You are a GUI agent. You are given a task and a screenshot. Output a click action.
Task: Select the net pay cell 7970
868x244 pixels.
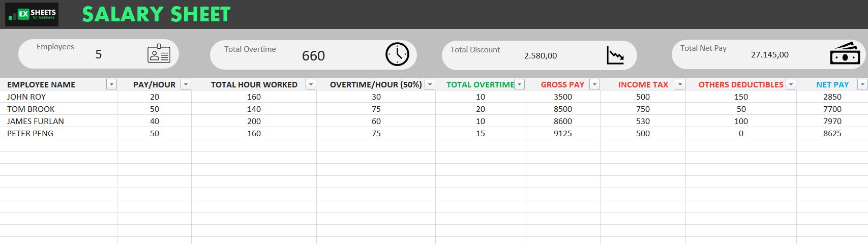pos(832,121)
